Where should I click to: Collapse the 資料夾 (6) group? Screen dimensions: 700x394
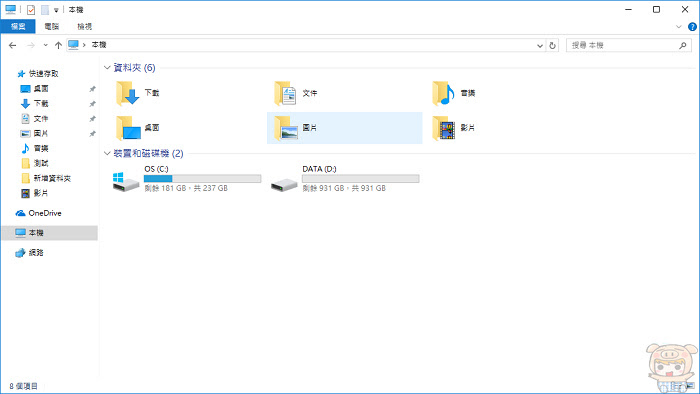click(x=107, y=67)
